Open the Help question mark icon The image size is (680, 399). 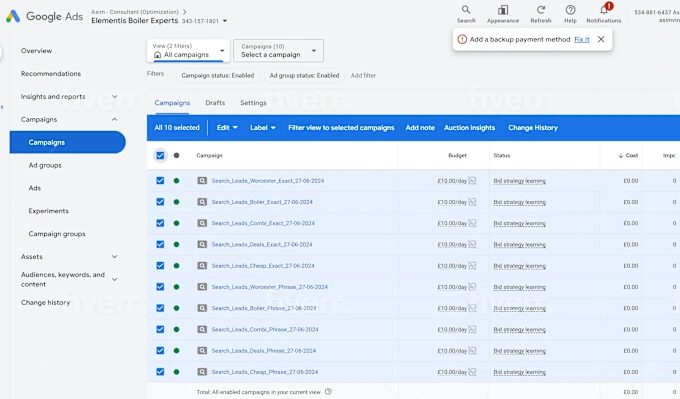[x=570, y=10]
